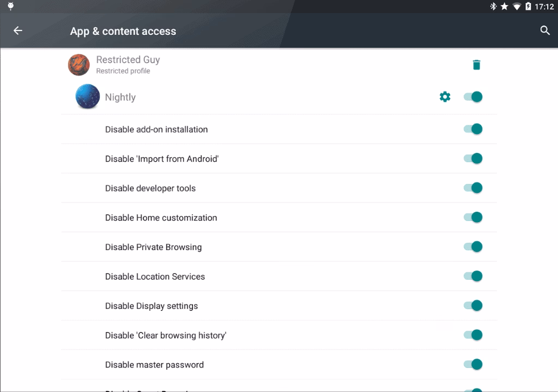The width and height of the screenshot is (558, 392).
Task: Select the Disable Home customization row
Action: pyautogui.click(x=218, y=217)
